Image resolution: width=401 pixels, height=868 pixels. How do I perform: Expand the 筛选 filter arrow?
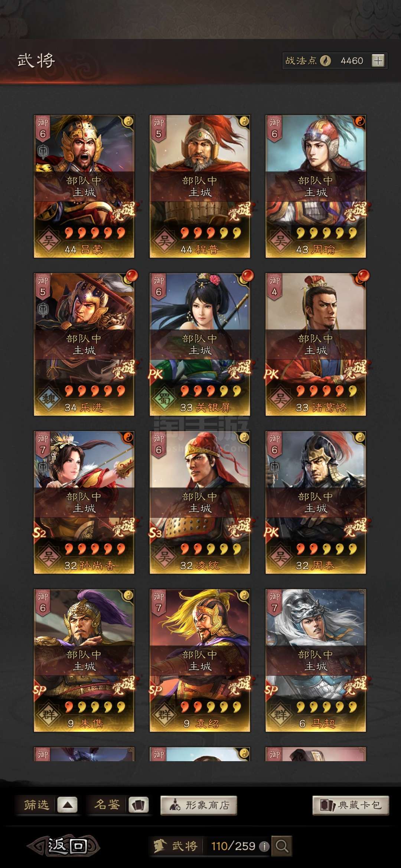(67, 805)
